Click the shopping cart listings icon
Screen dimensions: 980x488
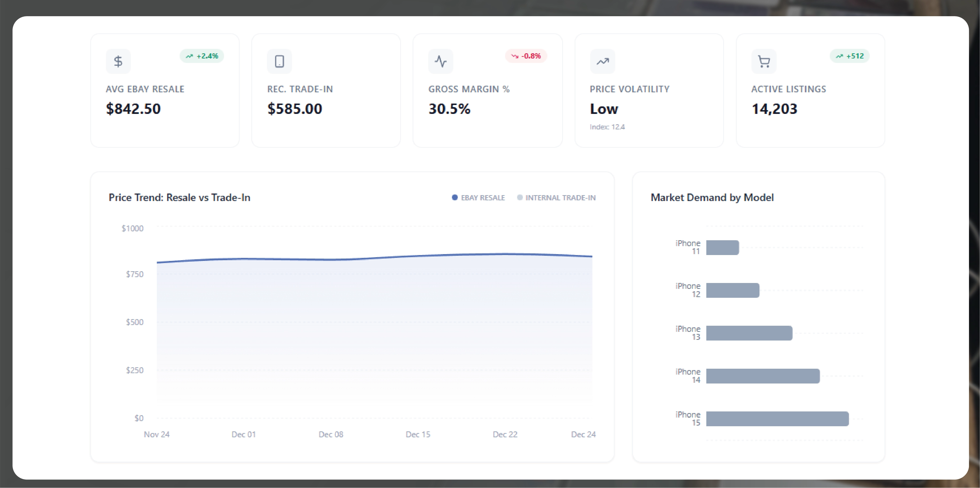pos(763,61)
